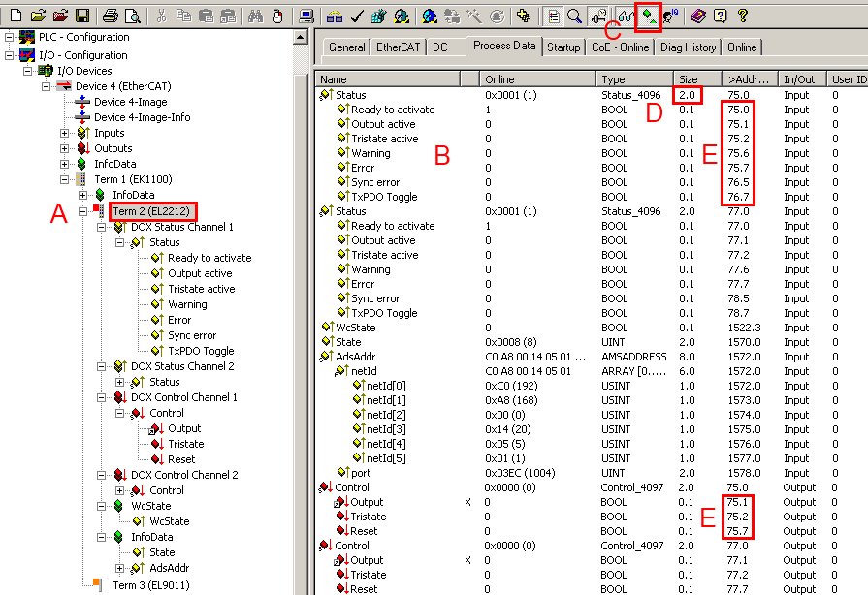Click the Print toolbar icon
This screenshot has height=595, width=868.
click(111, 16)
